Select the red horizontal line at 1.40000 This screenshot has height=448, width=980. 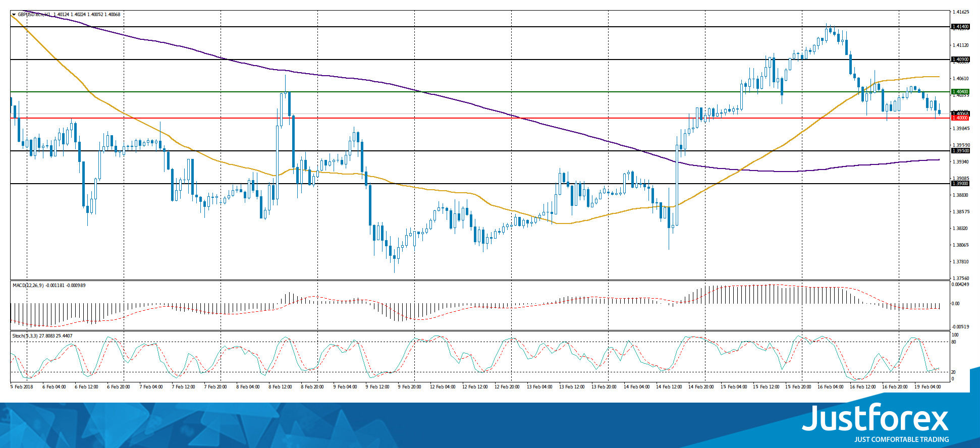pyautogui.click(x=479, y=118)
